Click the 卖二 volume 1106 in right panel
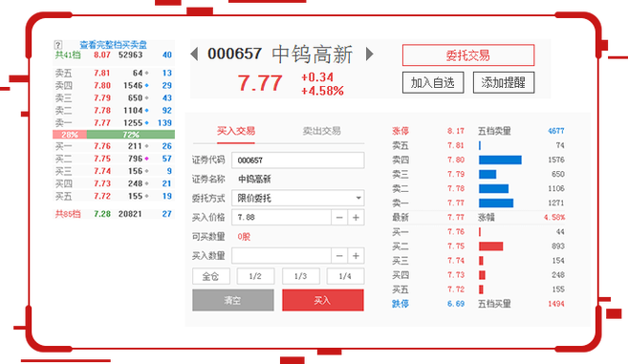The width and height of the screenshot is (628, 364). (556, 188)
